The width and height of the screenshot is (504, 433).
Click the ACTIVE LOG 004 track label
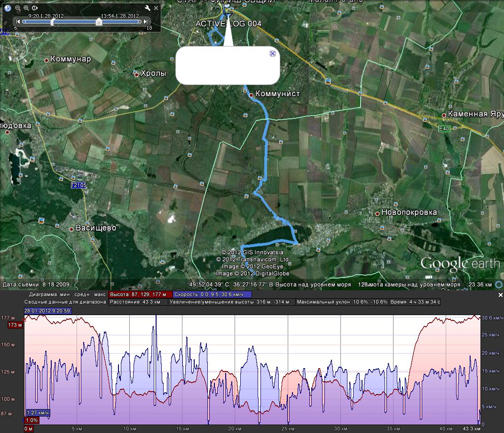tap(228, 24)
